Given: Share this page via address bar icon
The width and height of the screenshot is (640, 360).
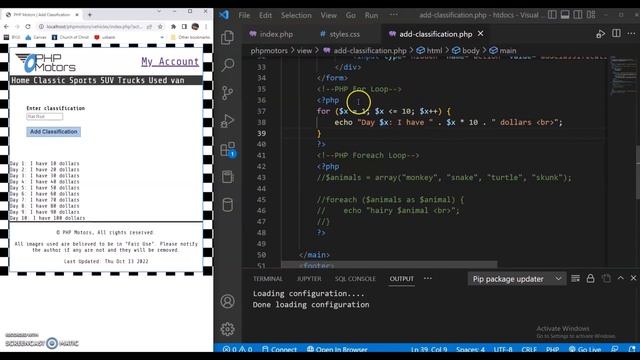Looking at the screenshot, I should click(149, 27).
